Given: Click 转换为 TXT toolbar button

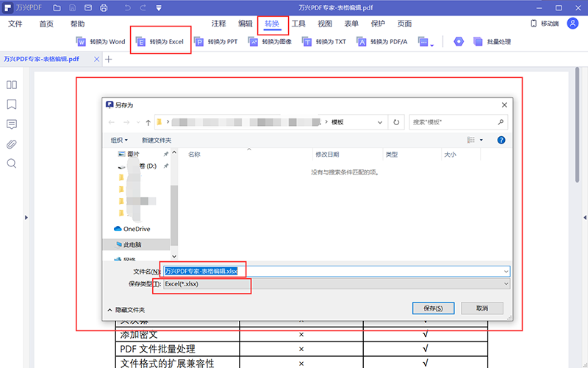Looking at the screenshot, I should pyautogui.click(x=324, y=42).
